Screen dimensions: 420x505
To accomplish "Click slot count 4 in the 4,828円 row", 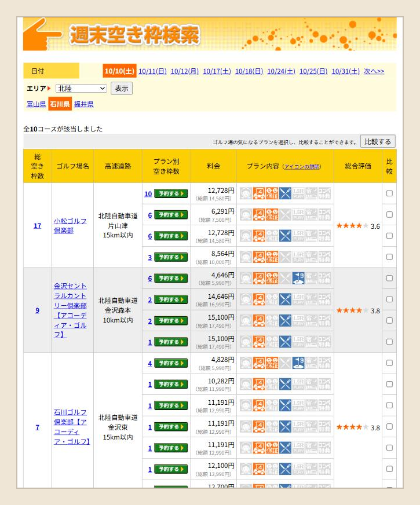I will [x=150, y=364].
